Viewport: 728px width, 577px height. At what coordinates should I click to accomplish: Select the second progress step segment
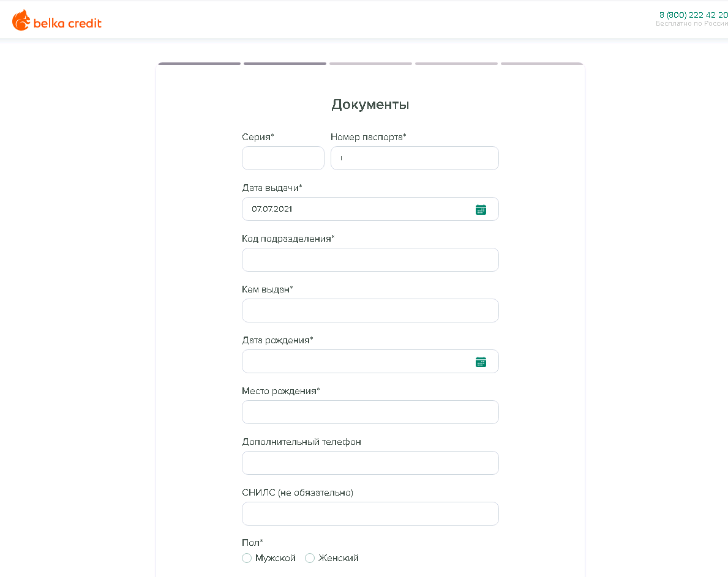(x=285, y=64)
